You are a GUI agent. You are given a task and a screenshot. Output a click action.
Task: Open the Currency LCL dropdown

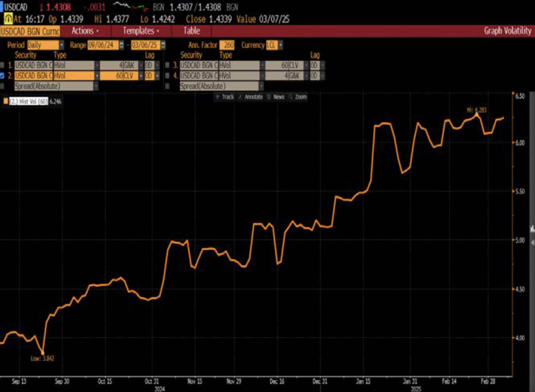[x=281, y=45]
